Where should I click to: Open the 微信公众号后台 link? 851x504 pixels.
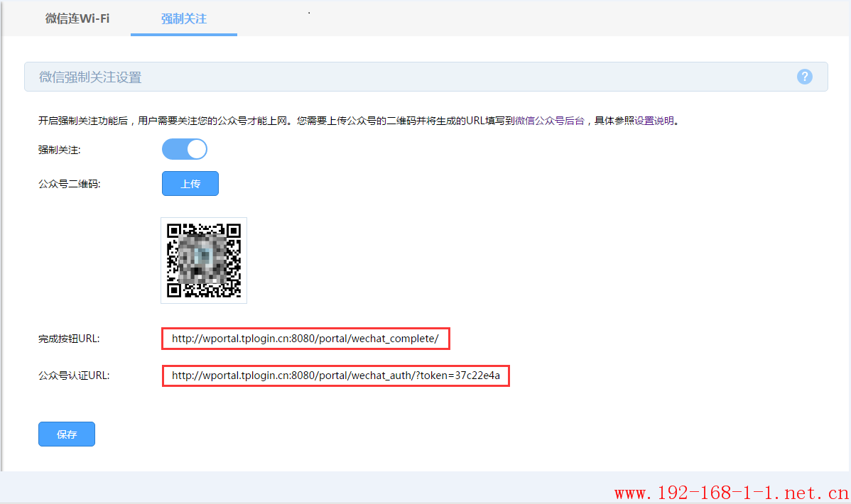549,121
